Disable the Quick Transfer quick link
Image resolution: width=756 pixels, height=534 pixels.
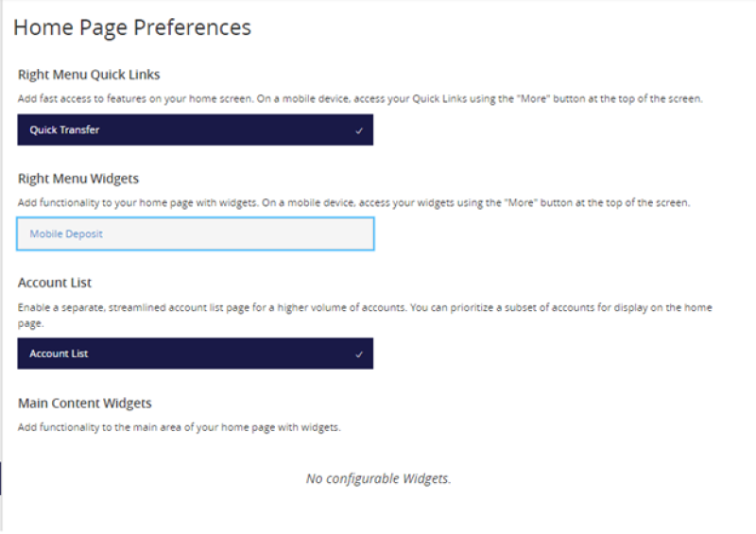tap(196, 129)
